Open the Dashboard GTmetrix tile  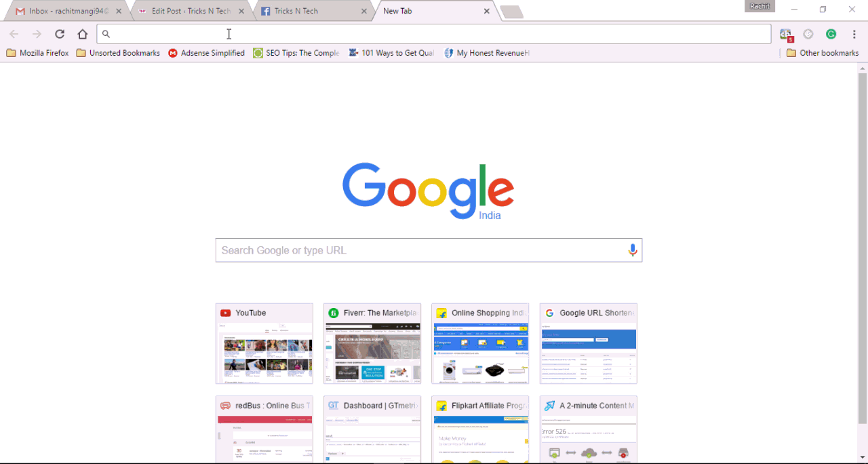[372, 429]
